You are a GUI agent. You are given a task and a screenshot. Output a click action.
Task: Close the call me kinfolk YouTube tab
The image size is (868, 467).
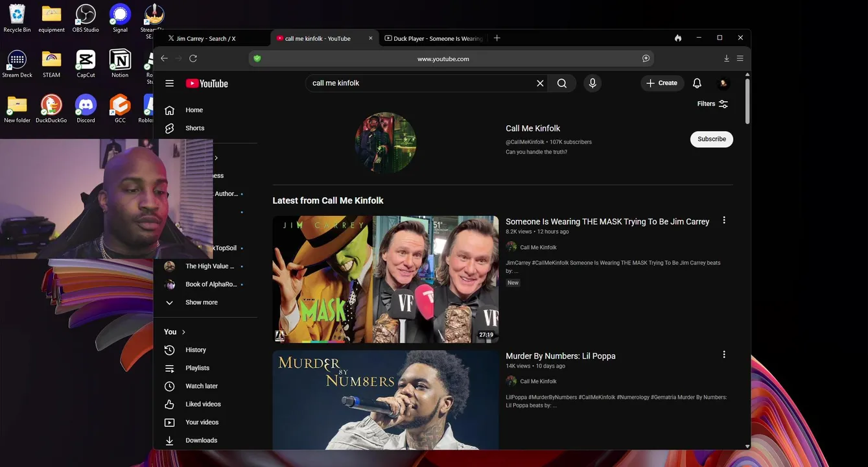coord(371,38)
